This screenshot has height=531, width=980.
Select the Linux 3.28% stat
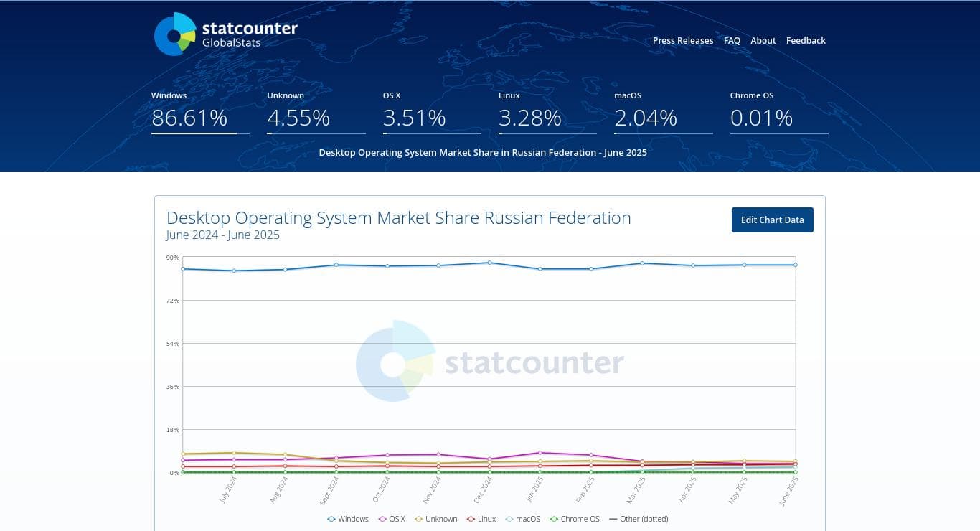(x=530, y=117)
